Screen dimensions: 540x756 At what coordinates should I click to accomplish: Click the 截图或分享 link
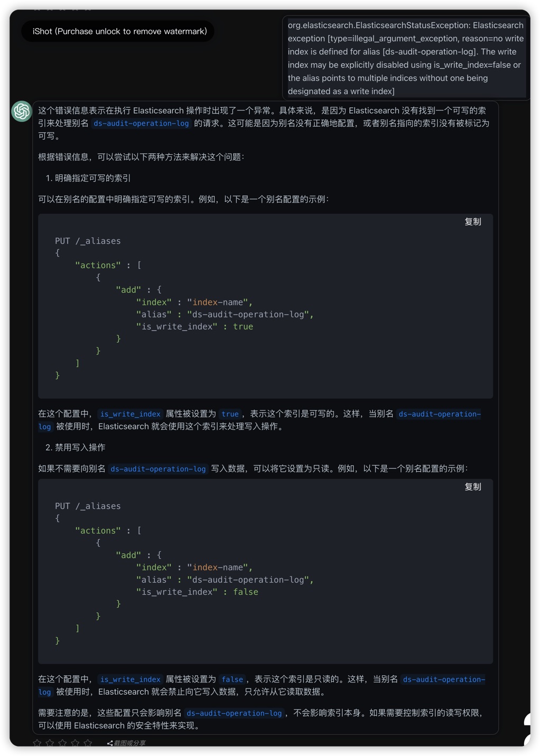click(x=130, y=743)
